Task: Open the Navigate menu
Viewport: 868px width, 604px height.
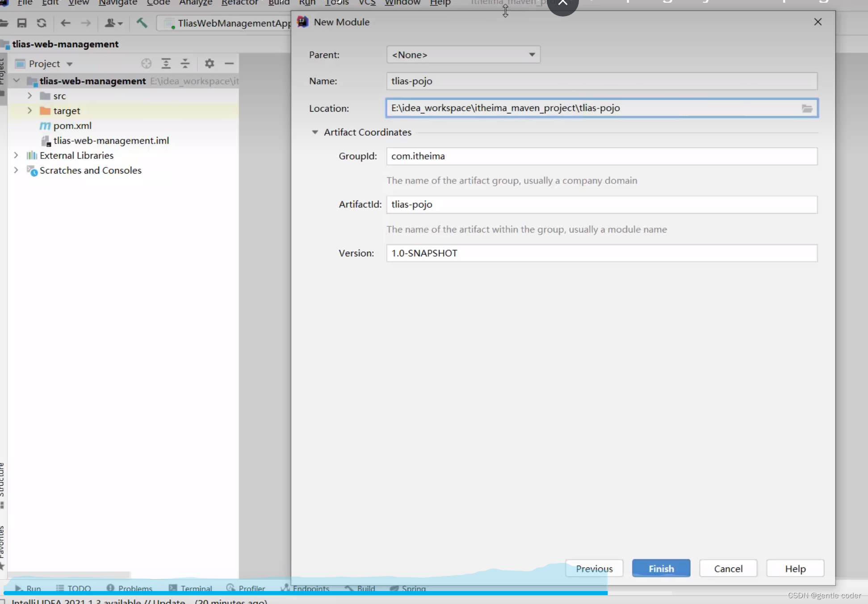Action: click(117, 3)
